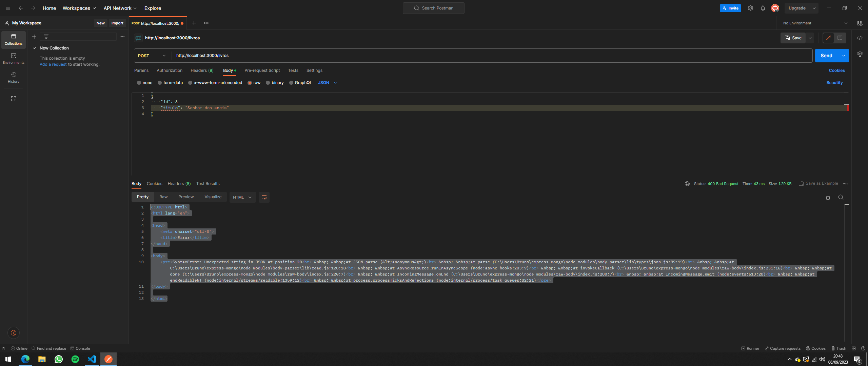This screenshot has width=868, height=366.
Task: Open the Cookies link near Send
Action: (x=837, y=70)
